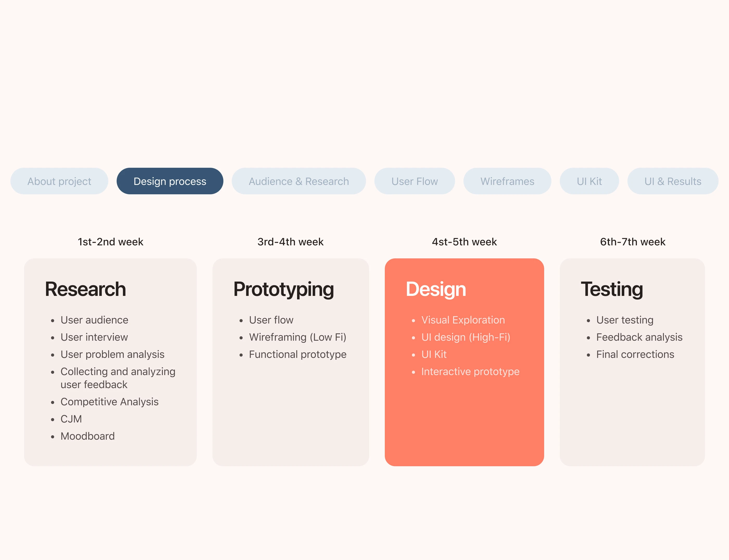Image resolution: width=729 pixels, height=560 pixels.
Task: Switch to Audience & Research tab
Action: 299,181
